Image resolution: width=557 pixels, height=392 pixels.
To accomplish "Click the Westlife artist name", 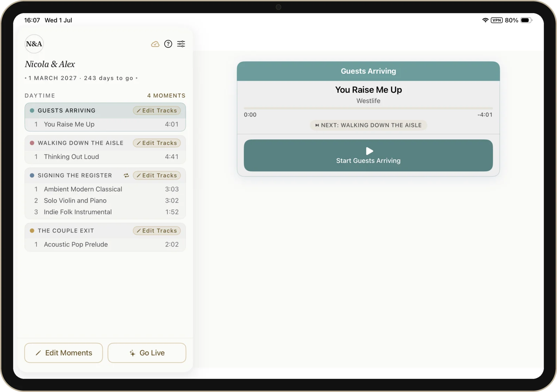I will pyautogui.click(x=368, y=101).
